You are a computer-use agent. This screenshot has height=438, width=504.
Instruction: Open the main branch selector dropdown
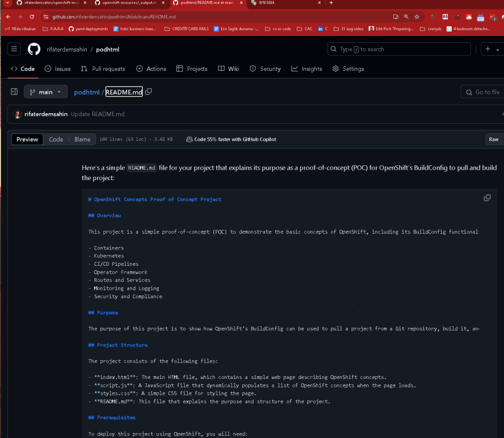click(x=46, y=92)
